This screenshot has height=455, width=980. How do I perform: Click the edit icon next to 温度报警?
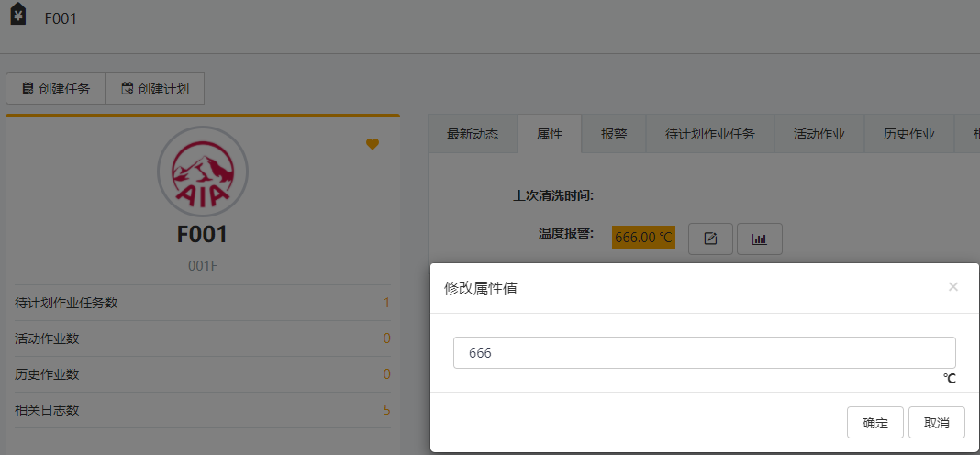tap(710, 239)
